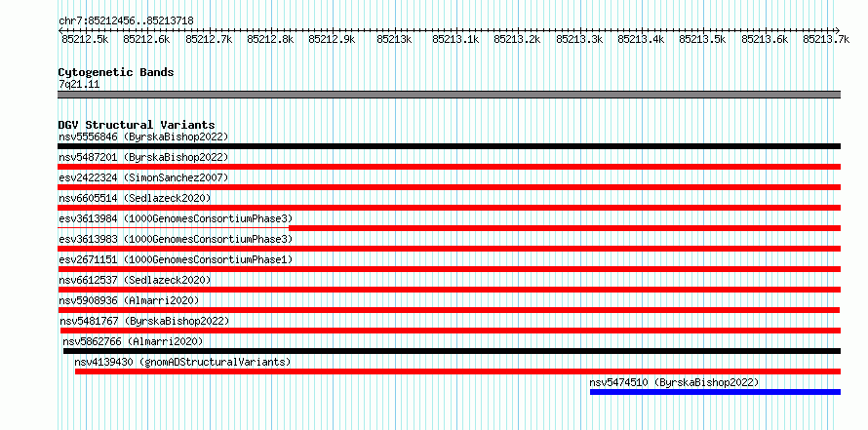
Task: Open nsv4139430 (gnomADStructuralVariants) label
Action: [x=182, y=362]
